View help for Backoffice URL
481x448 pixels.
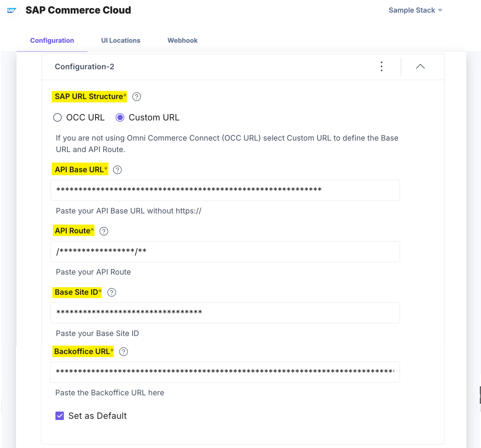click(123, 352)
